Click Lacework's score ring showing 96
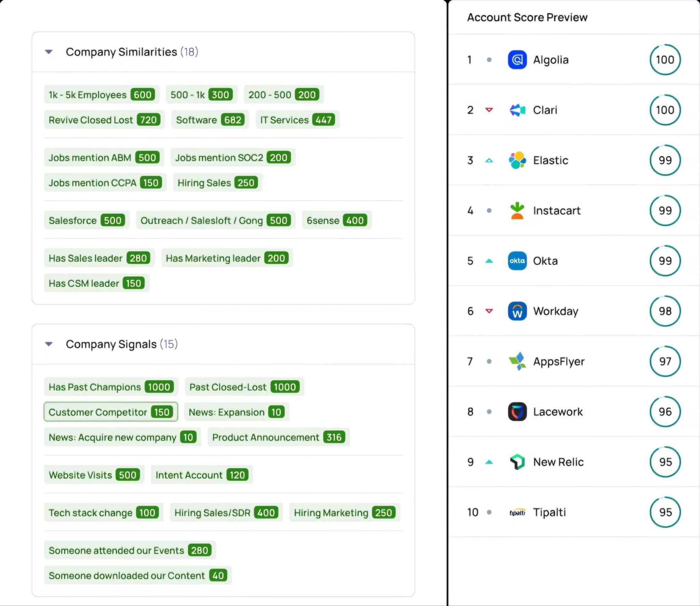 pyautogui.click(x=665, y=412)
